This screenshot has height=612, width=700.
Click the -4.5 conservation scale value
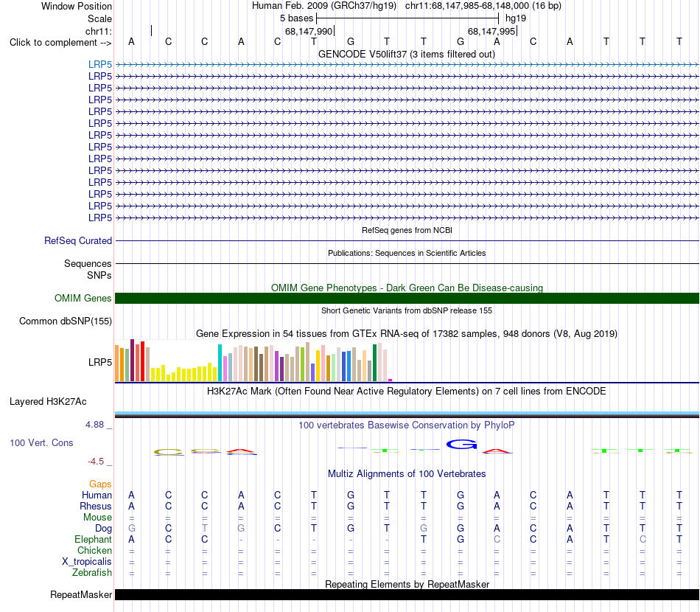[96, 462]
